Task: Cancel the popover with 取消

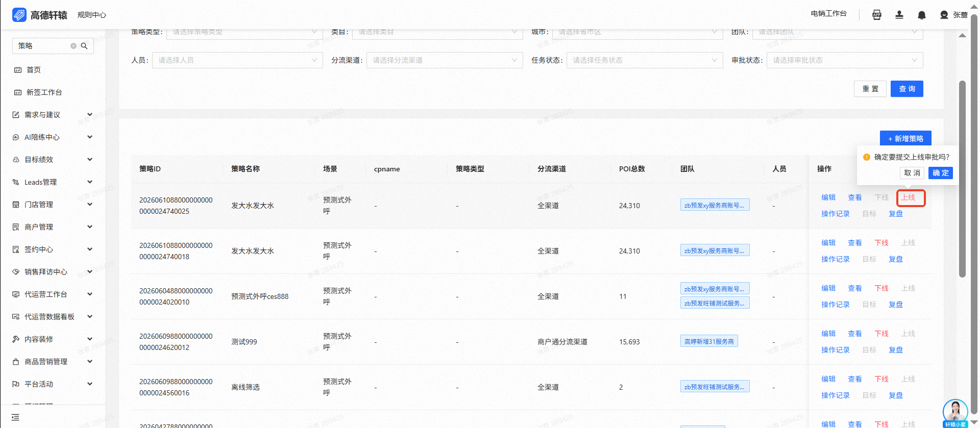Action: pyautogui.click(x=912, y=173)
